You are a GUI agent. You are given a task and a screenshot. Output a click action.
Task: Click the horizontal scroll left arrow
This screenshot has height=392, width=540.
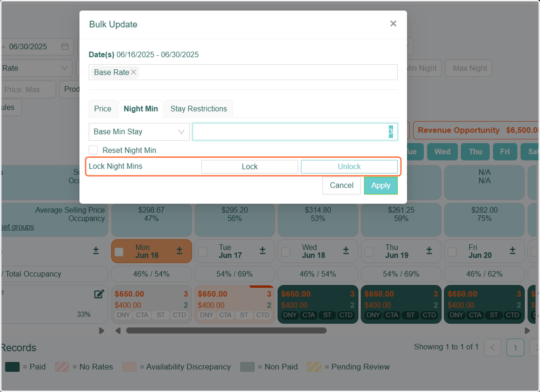(118, 330)
